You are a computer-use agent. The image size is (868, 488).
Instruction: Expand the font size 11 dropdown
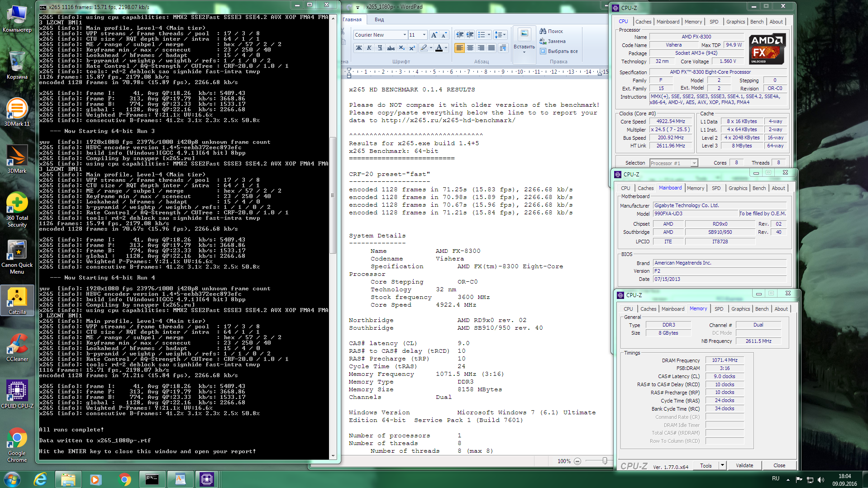coord(424,35)
